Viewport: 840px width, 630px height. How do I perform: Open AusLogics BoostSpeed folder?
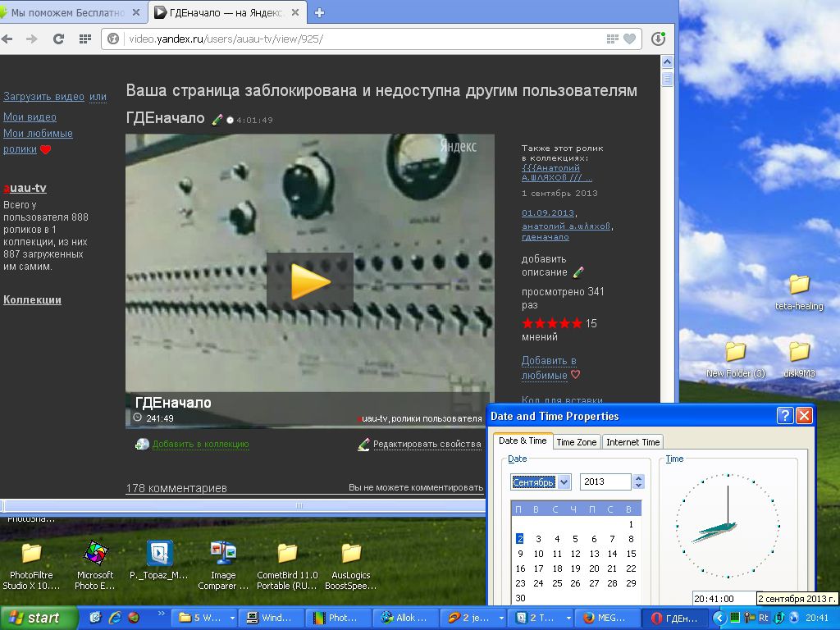click(351, 567)
